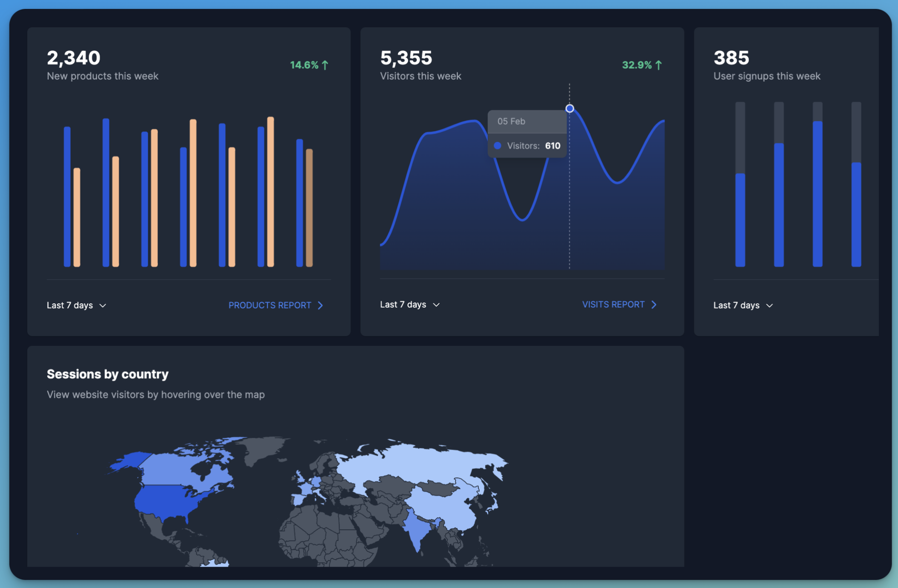The height and width of the screenshot is (588, 898).
Task: Click the blue dot in the visitors tooltip
Action: (497, 145)
